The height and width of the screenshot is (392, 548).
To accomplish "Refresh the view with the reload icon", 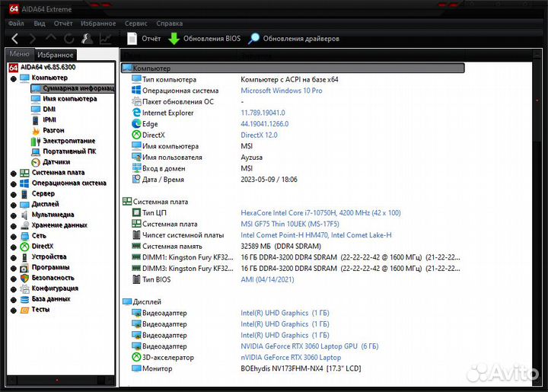I will pyautogui.click(x=69, y=39).
